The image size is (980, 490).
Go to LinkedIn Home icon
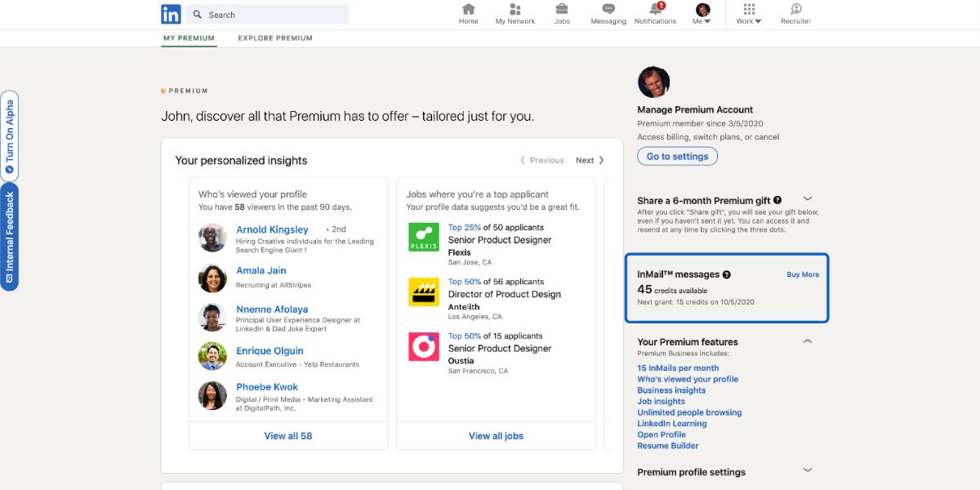click(x=468, y=10)
